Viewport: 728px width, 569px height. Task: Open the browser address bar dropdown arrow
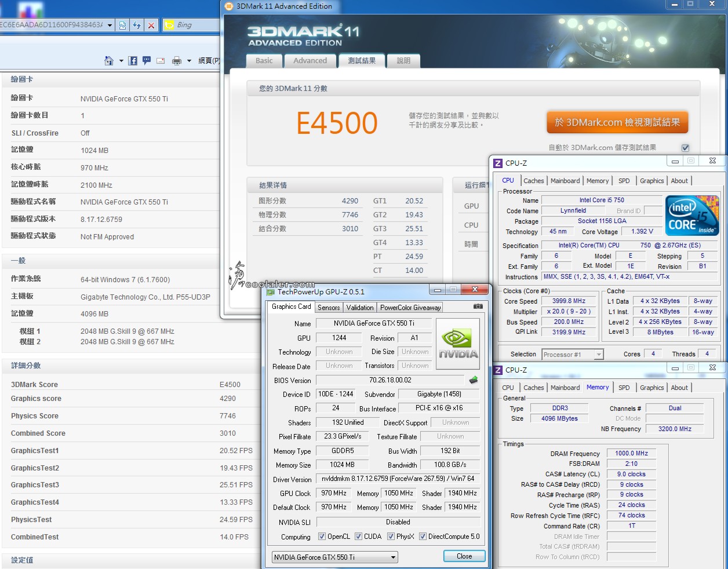coord(110,25)
